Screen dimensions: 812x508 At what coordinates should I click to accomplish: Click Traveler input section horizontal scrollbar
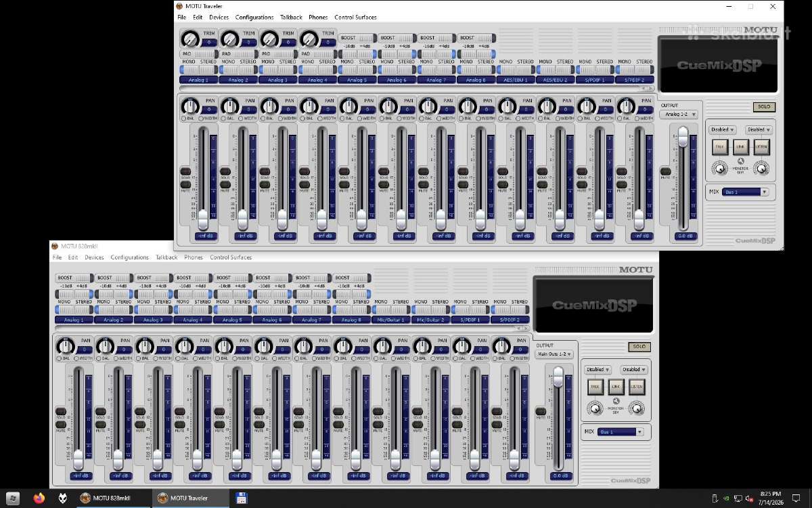417,88
